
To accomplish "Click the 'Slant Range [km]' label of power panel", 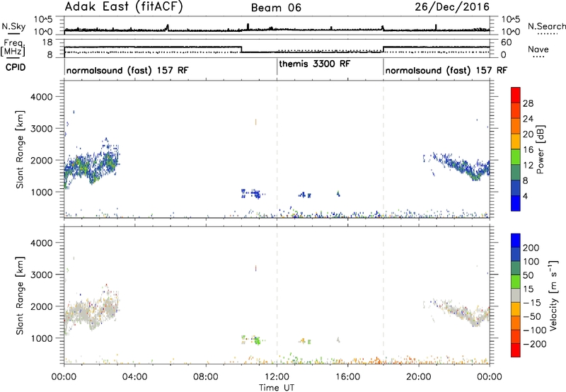I will point(20,149).
